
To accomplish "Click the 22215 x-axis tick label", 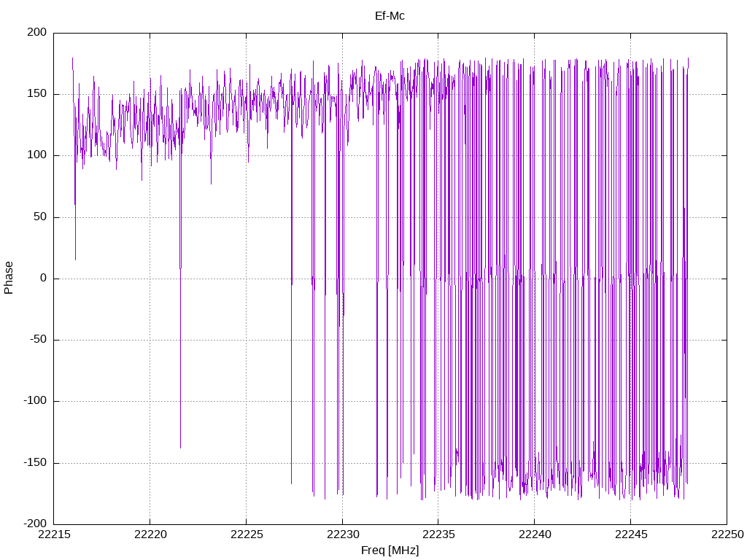I will point(54,534).
